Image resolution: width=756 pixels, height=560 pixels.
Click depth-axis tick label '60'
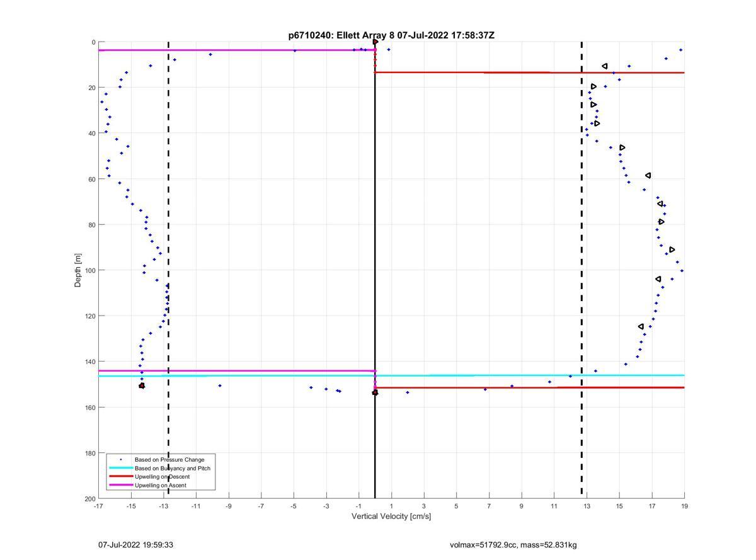[x=92, y=179]
